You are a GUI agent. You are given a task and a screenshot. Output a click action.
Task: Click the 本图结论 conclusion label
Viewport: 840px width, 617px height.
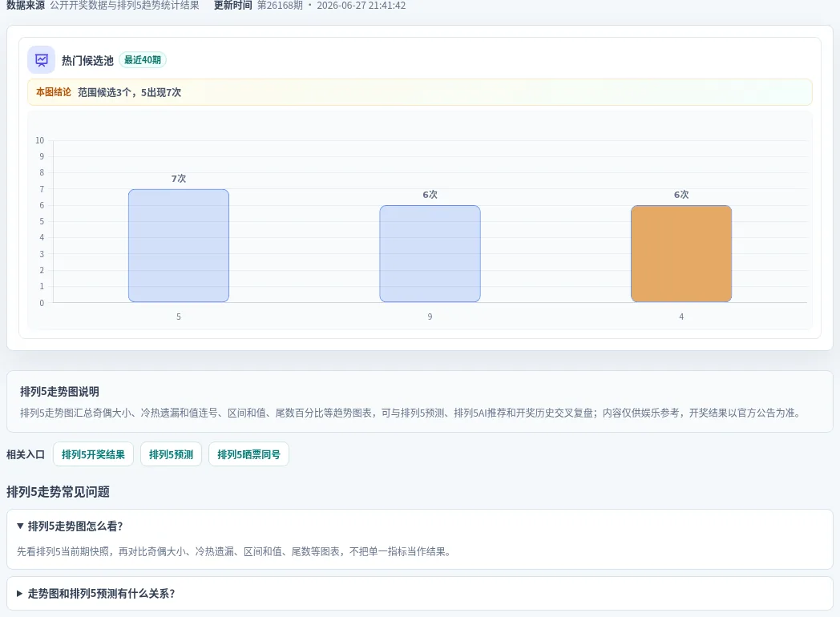(54, 92)
